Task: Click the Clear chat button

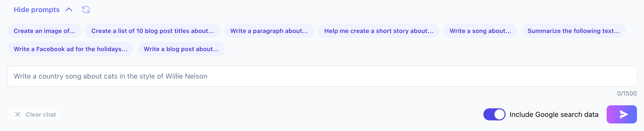Action: pyautogui.click(x=35, y=114)
